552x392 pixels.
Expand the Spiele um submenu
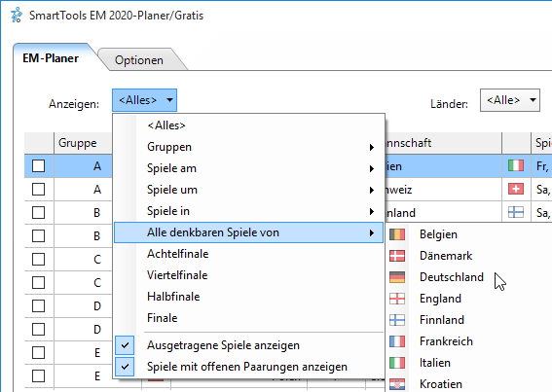(x=248, y=190)
